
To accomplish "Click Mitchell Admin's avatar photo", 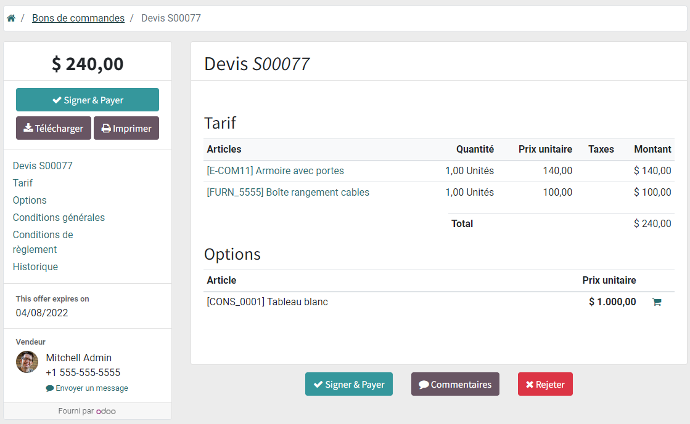I will coord(27,362).
